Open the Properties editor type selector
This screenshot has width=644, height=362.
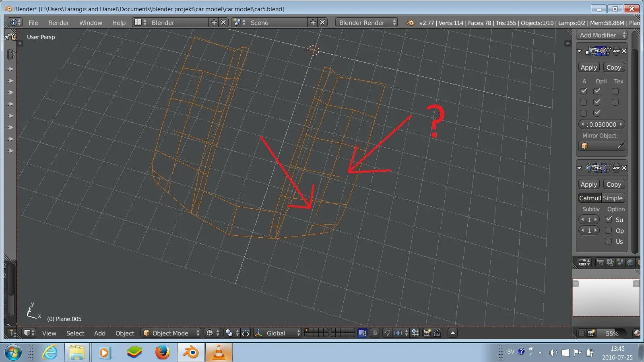click(584, 263)
